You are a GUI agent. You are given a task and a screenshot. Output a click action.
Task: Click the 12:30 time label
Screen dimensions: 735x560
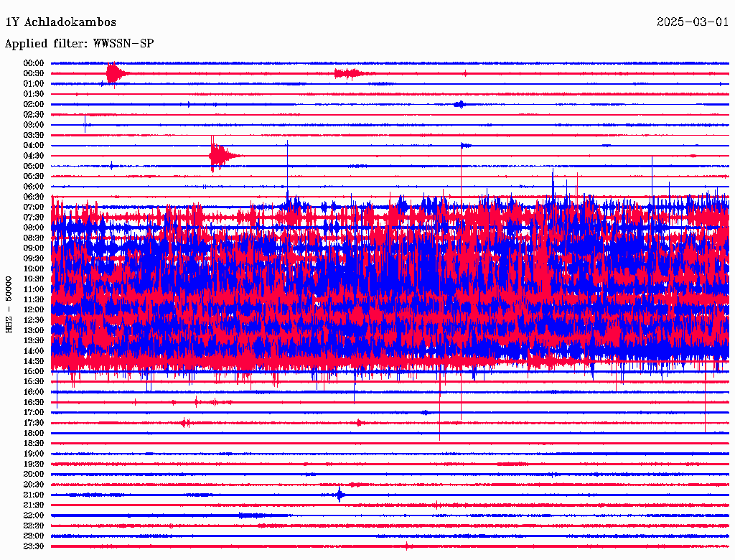[34, 320]
